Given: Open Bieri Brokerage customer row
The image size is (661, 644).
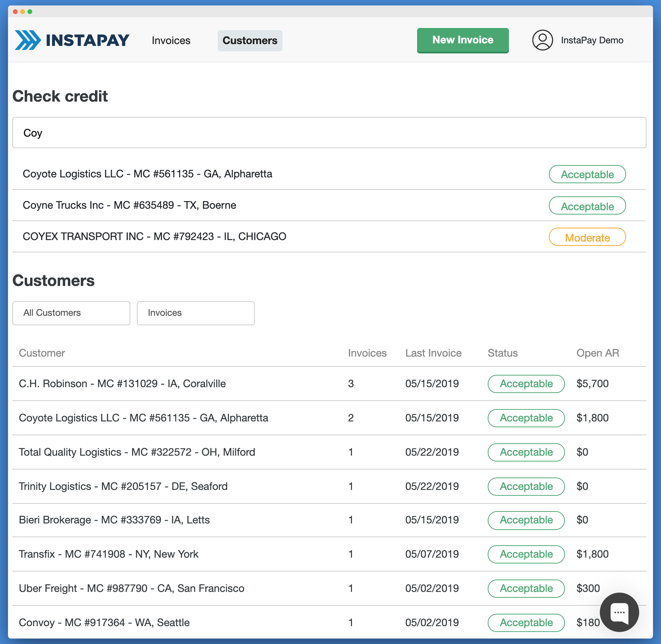Looking at the screenshot, I should (x=329, y=520).
